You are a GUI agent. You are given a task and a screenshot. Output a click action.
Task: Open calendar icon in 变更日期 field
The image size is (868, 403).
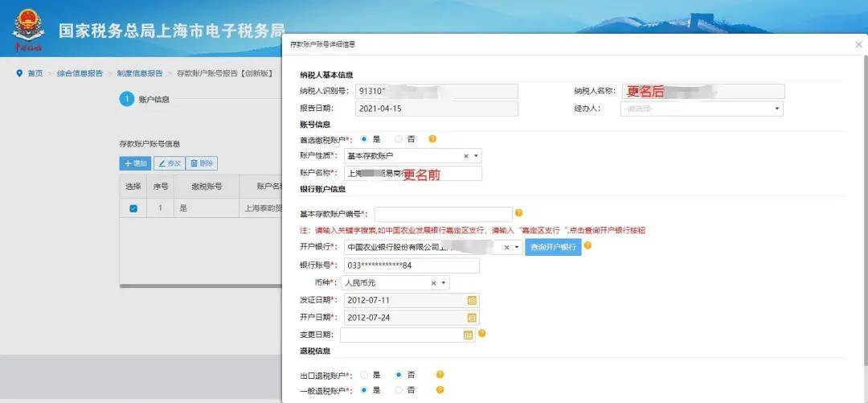(x=468, y=335)
